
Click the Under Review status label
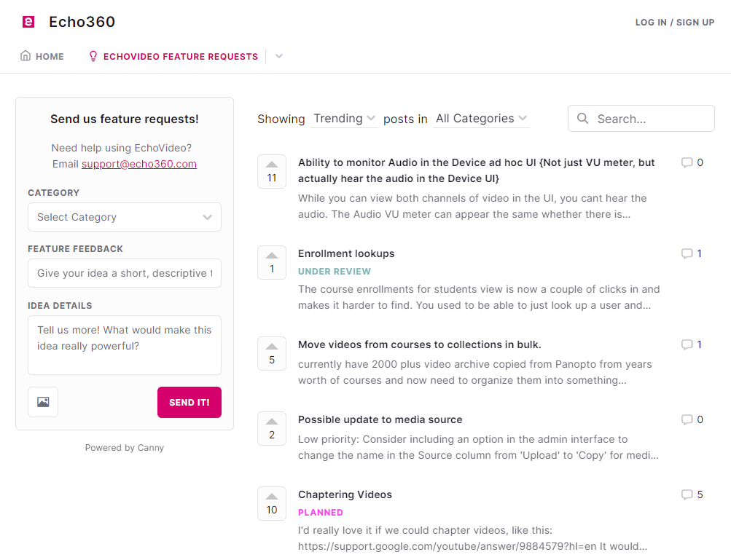(x=335, y=272)
